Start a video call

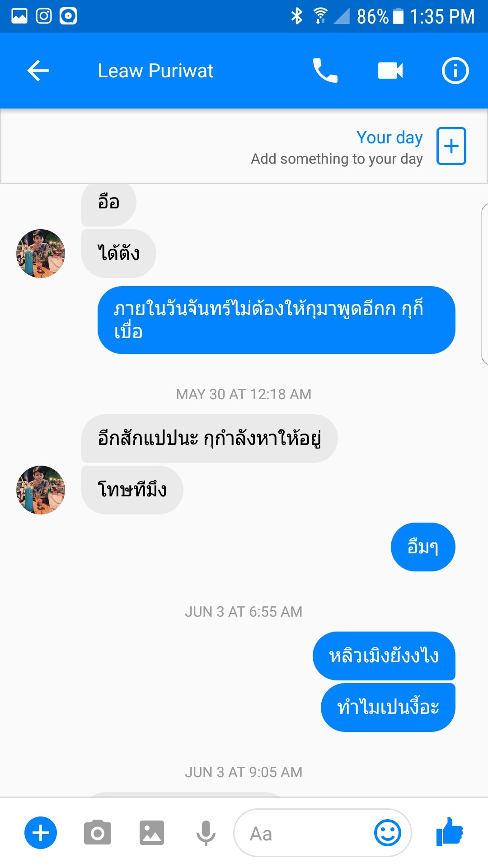(390, 71)
